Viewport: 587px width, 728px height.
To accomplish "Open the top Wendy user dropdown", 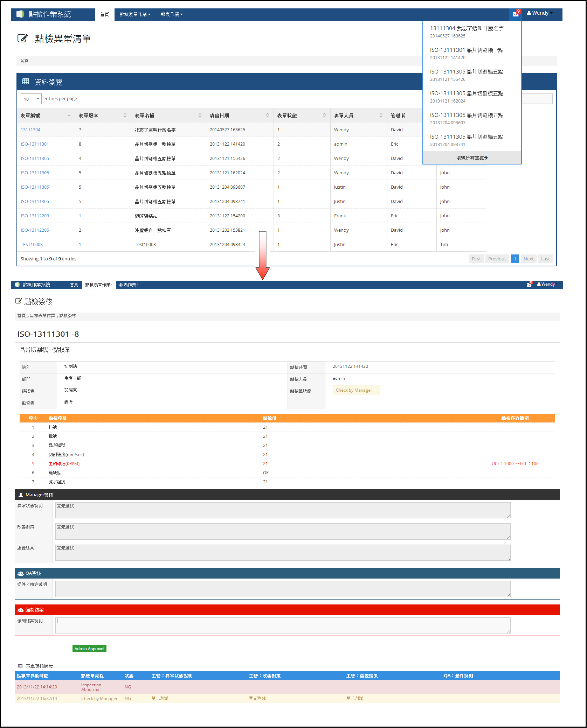I will pyautogui.click(x=540, y=13).
